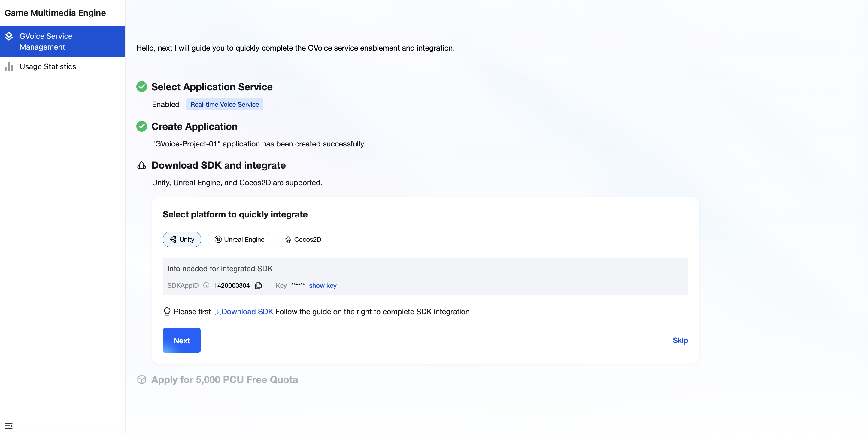Click the green check beside Select Application Service
868x433 pixels.
click(x=141, y=87)
